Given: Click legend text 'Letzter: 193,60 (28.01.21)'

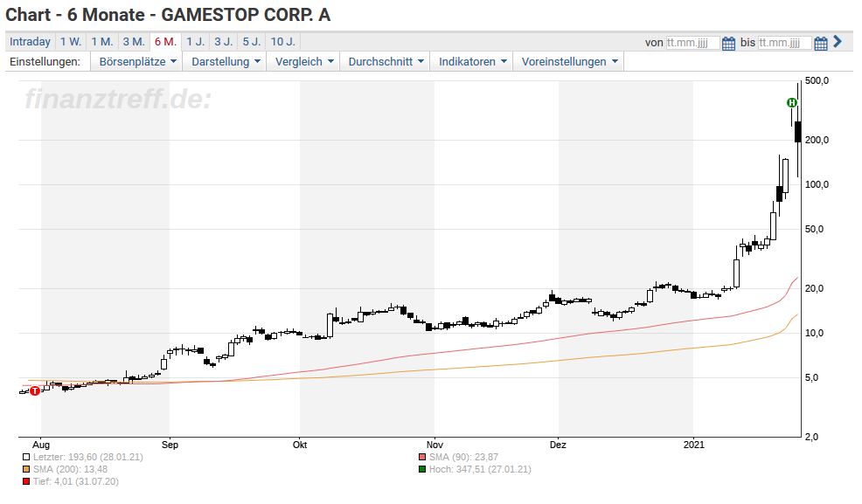Looking at the screenshot, I should click(x=88, y=457).
